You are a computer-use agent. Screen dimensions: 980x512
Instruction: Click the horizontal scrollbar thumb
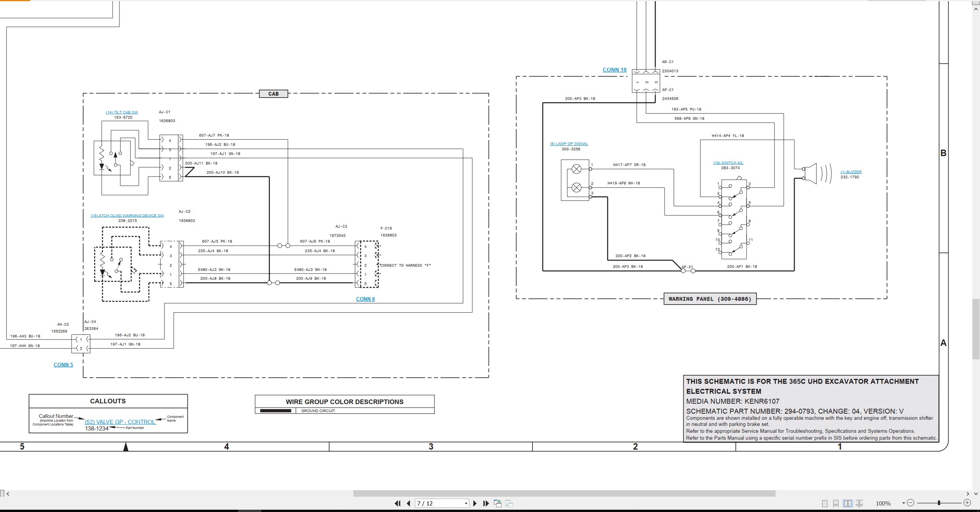[x=564, y=494]
